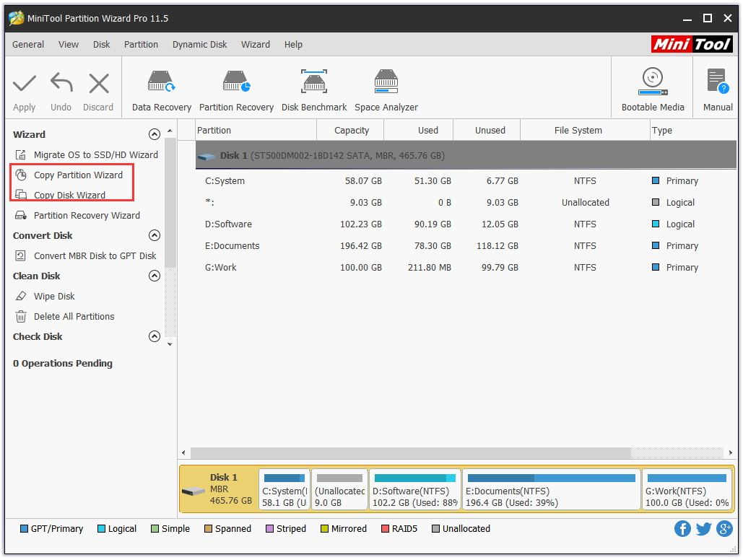Select D:Software partition bar in disk map

click(x=414, y=489)
